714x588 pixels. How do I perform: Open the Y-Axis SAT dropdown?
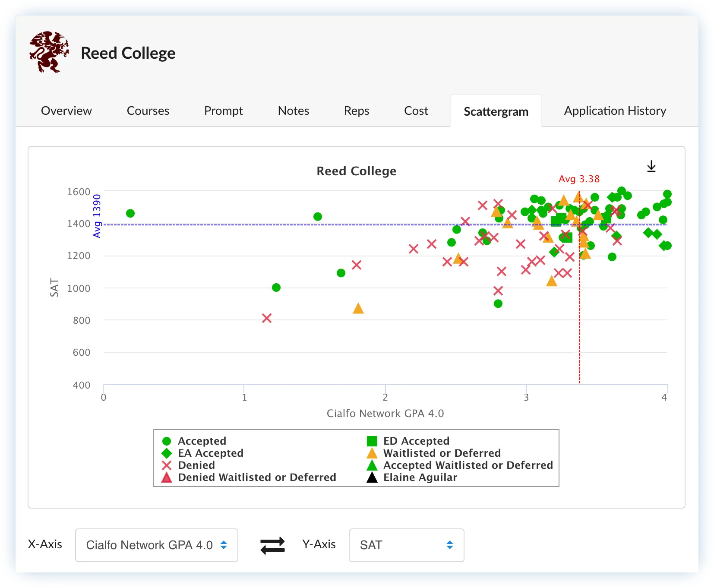406,545
